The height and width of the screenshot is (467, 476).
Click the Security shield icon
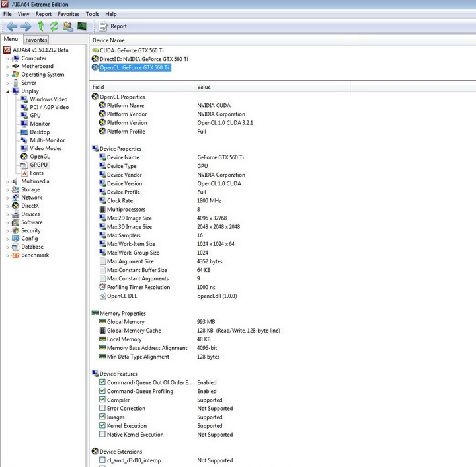pos(15,230)
